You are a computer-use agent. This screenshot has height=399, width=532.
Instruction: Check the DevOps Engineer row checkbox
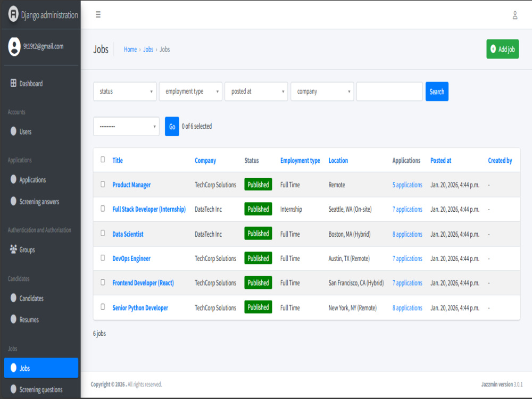point(103,258)
